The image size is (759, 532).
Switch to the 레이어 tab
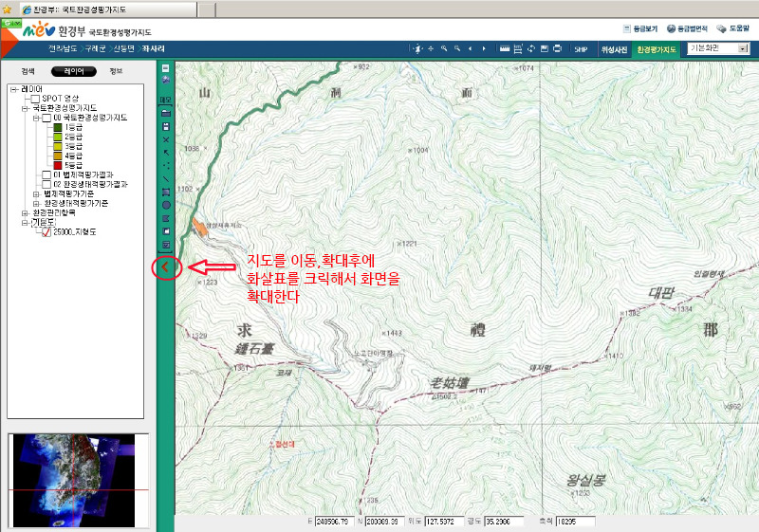click(74, 71)
